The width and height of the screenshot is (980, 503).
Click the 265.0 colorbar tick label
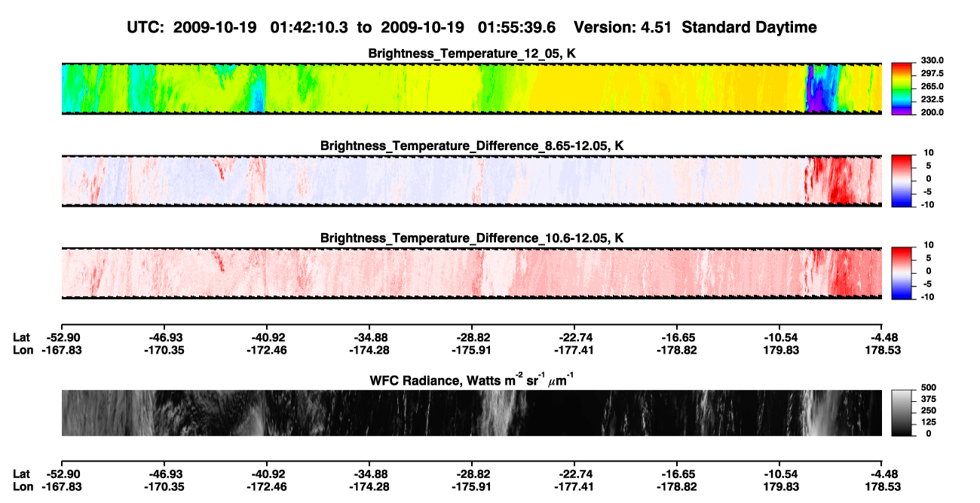(932, 87)
